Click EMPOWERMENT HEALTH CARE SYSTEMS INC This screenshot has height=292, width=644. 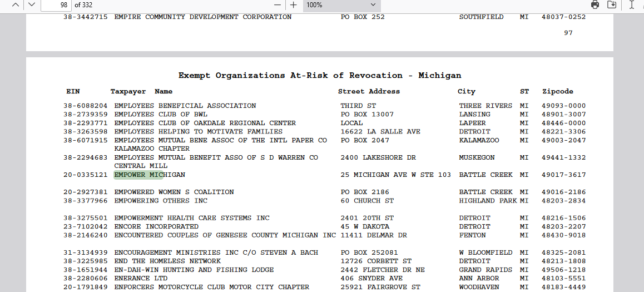[192, 218]
